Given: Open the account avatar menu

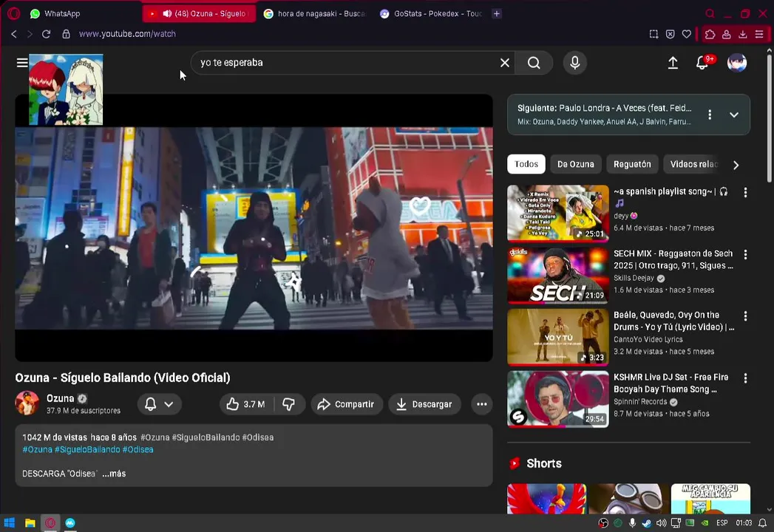Looking at the screenshot, I should pyautogui.click(x=736, y=63).
